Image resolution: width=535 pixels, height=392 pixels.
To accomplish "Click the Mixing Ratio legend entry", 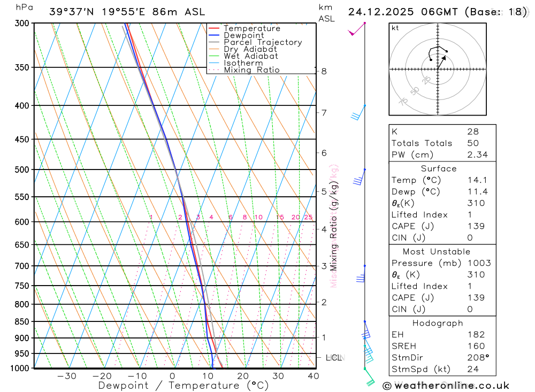I will pos(244,70).
